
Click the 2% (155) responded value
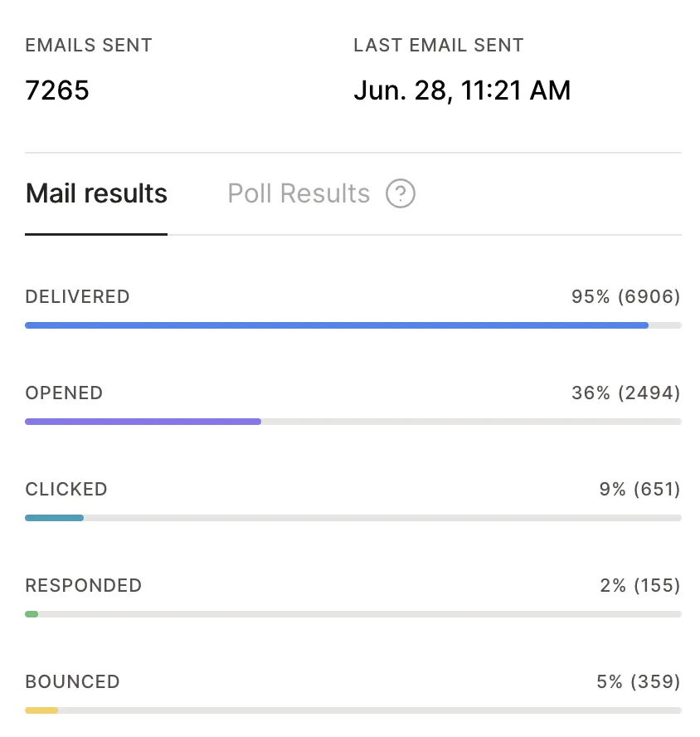click(639, 586)
